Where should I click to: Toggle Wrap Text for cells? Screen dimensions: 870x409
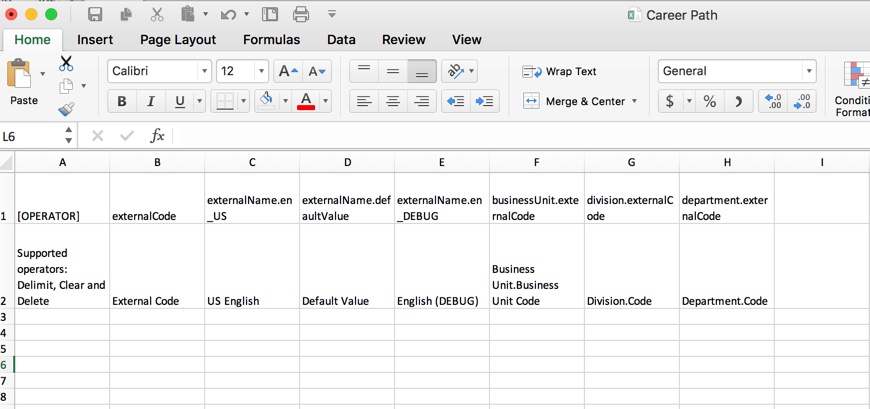pos(560,72)
